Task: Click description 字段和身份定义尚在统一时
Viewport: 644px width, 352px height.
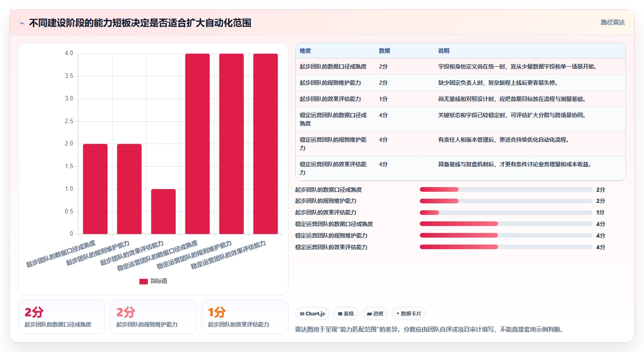Action: (x=517, y=67)
